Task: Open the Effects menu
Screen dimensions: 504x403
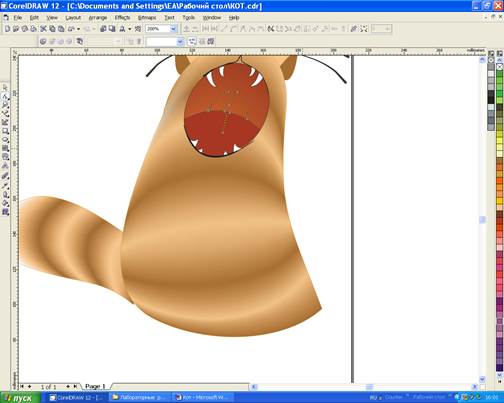Action: (x=122, y=18)
